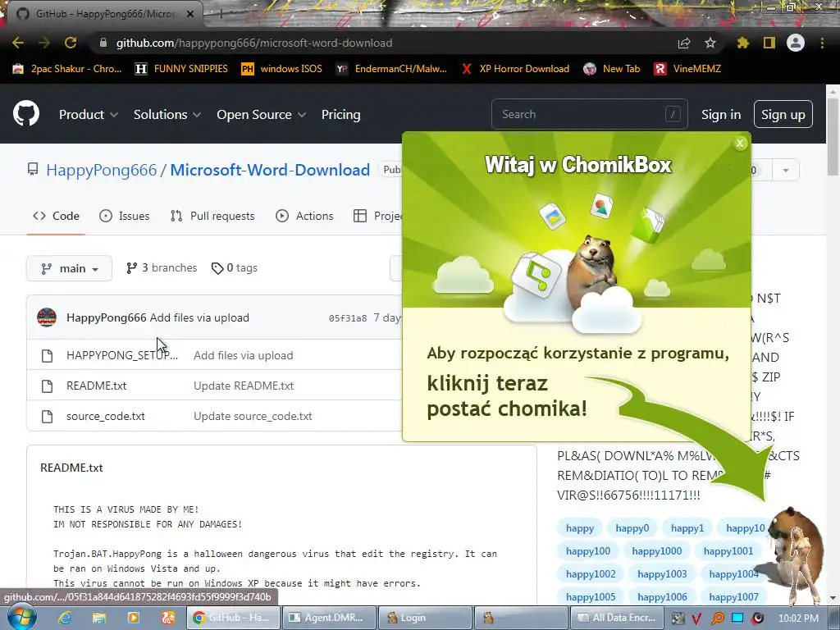The image size is (840, 630).
Task: Launch Internet Explorer from taskbar
Action: click(x=65, y=618)
